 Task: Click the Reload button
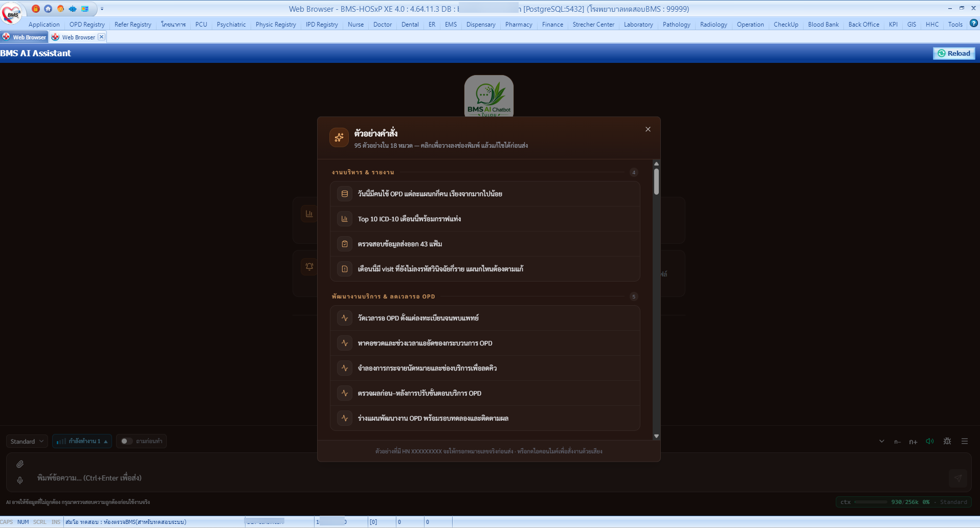[x=954, y=53]
